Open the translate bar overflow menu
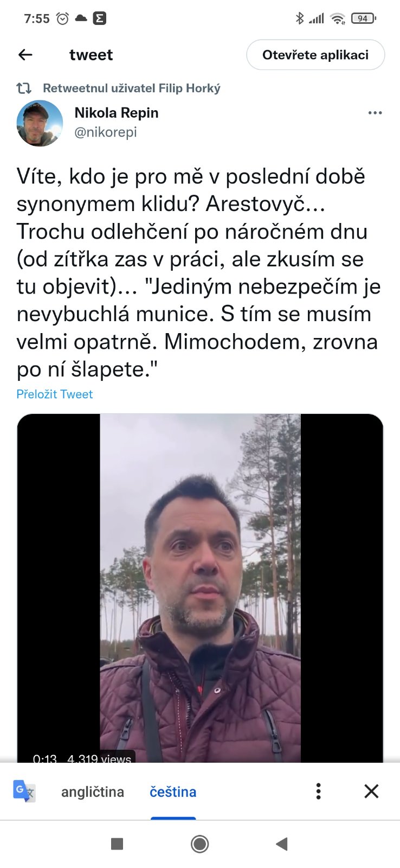The height and width of the screenshot is (868, 400). 319,791
